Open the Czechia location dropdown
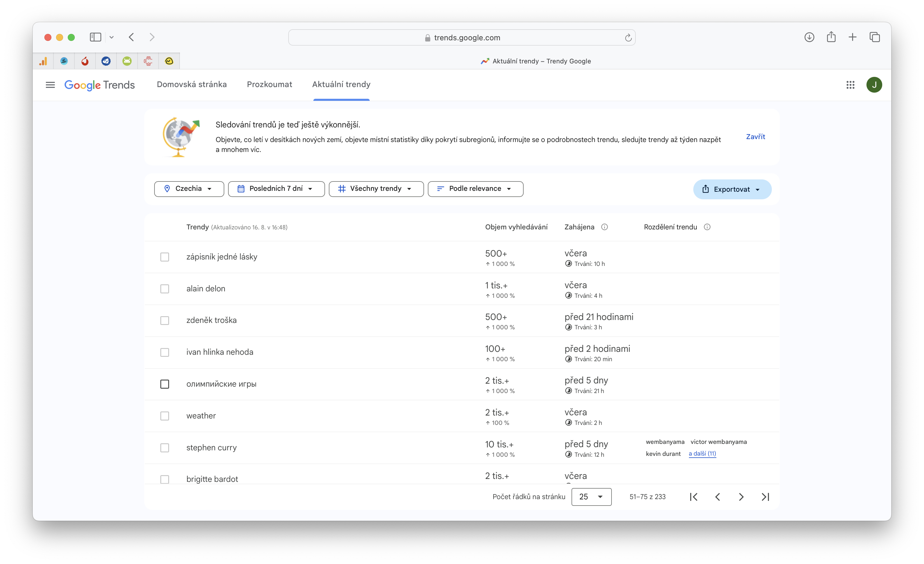 189,189
